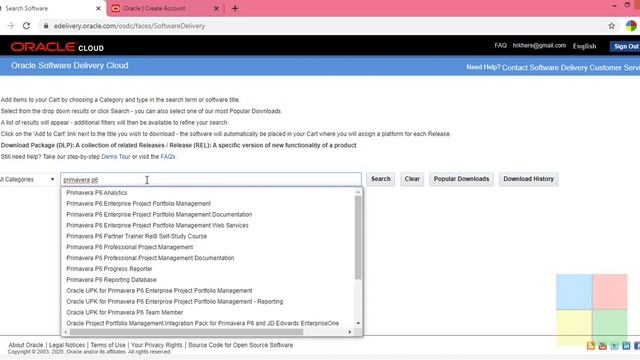Open the LinkedIn icon in footer

coord(626,346)
